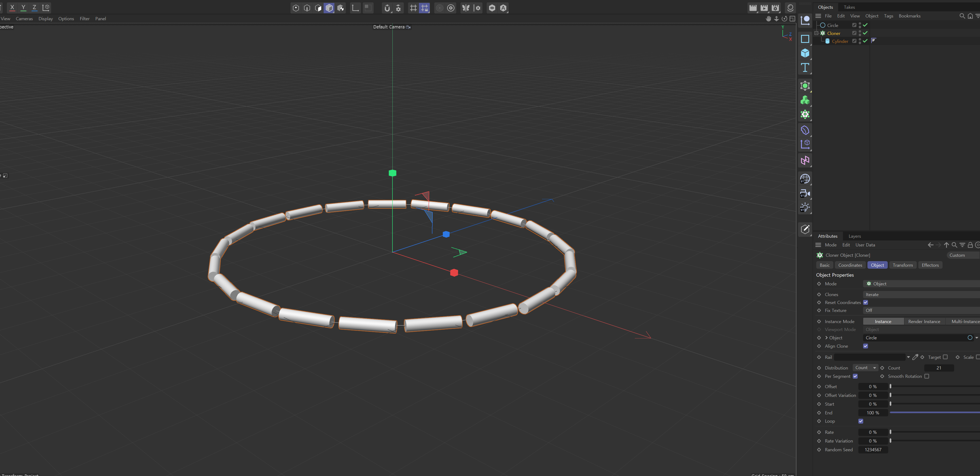980x476 pixels.
Task: Click the Offset slider handle
Action: [890, 386]
